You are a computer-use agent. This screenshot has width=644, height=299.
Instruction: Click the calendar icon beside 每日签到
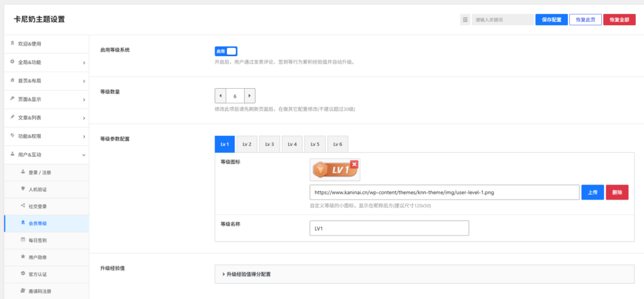click(23, 239)
